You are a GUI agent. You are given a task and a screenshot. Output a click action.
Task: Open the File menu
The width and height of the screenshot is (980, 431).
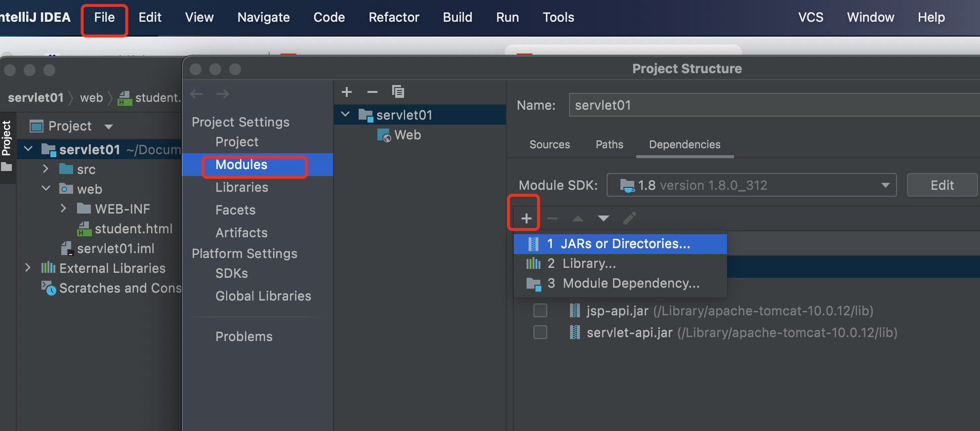tap(104, 17)
